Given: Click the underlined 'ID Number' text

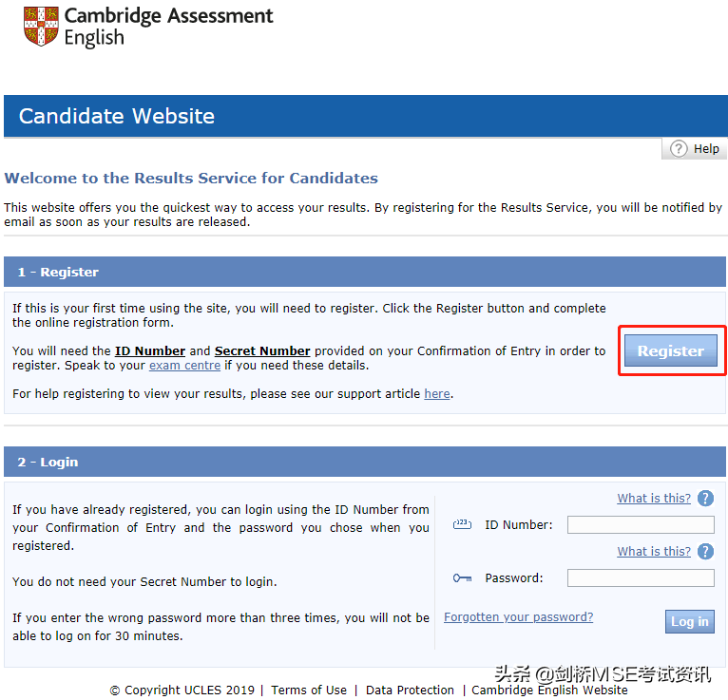Looking at the screenshot, I should [150, 351].
